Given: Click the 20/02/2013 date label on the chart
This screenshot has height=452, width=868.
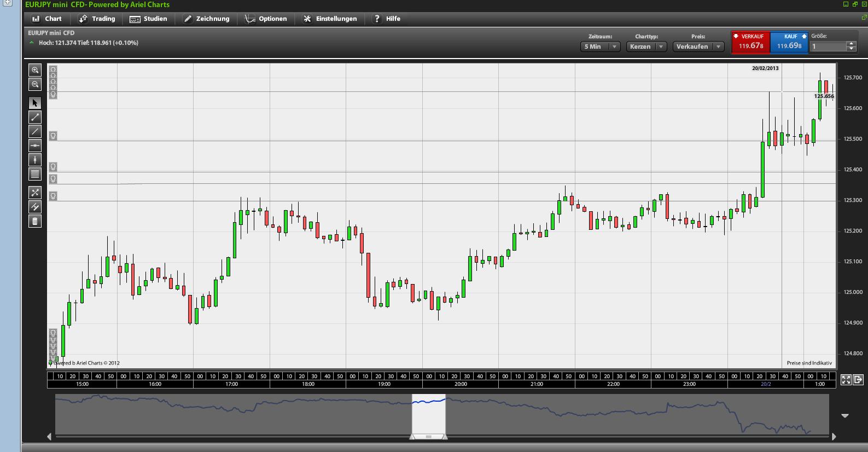Looking at the screenshot, I should click(765, 68).
